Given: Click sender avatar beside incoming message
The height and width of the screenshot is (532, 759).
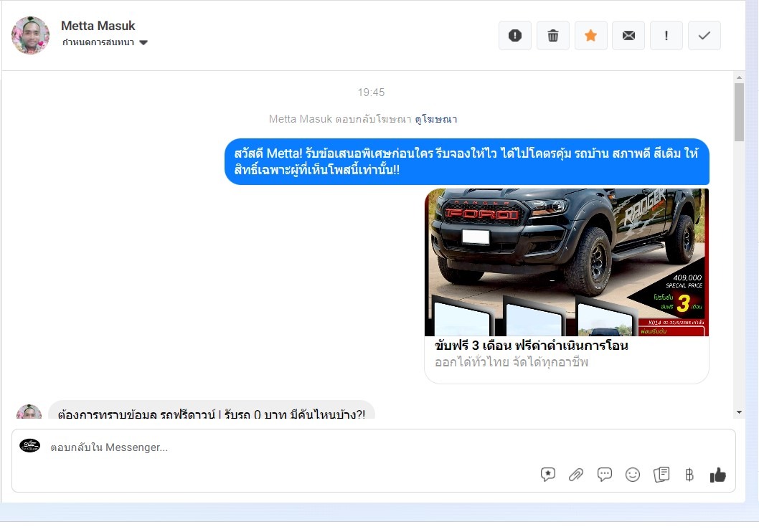Looking at the screenshot, I should (x=29, y=412).
